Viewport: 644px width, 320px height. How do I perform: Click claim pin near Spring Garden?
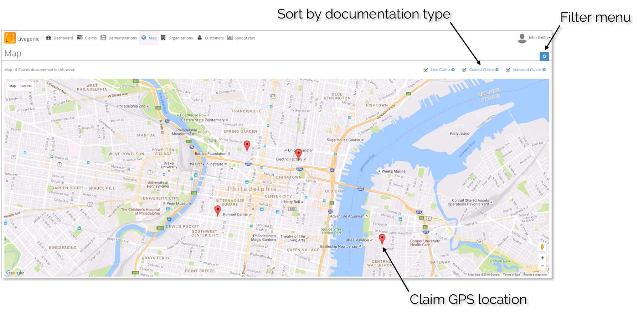click(247, 146)
